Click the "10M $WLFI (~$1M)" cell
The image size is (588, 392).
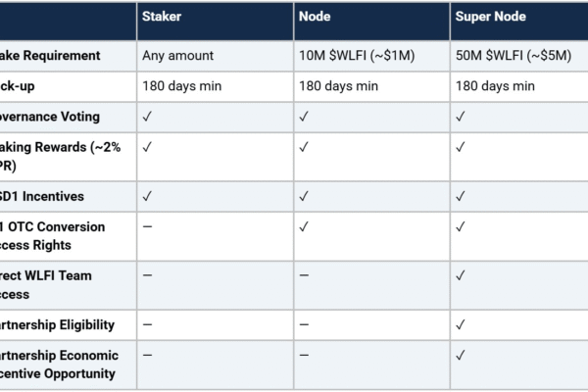coord(357,55)
